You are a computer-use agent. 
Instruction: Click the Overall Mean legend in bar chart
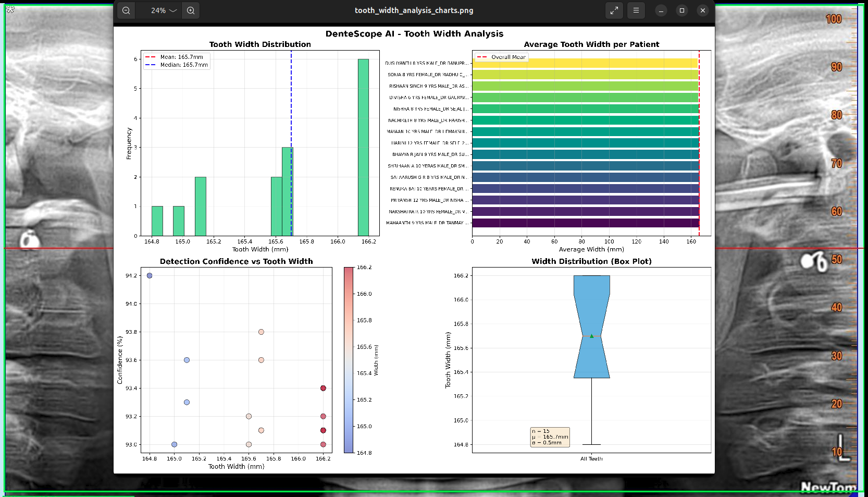pyautogui.click(x=502, y=57)
